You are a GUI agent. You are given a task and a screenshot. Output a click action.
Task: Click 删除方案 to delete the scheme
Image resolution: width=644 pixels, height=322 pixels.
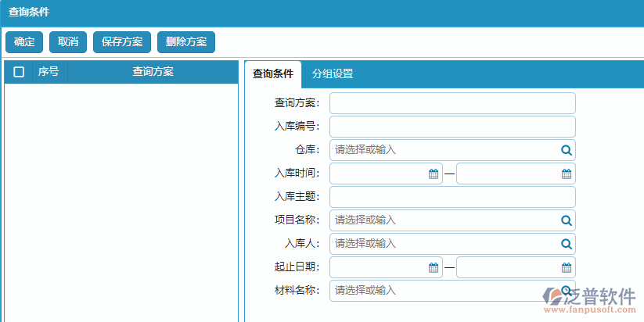(x=186, y=42)
